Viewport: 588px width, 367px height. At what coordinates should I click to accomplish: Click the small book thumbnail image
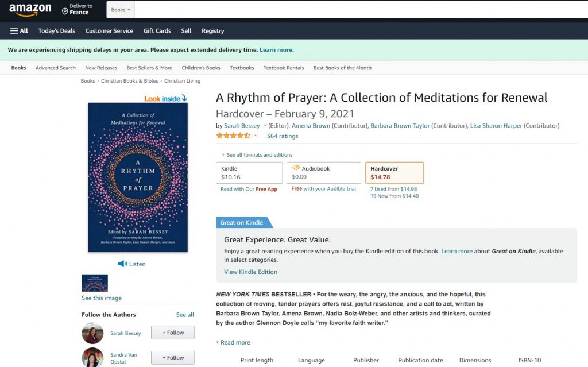tap(95, 283)
